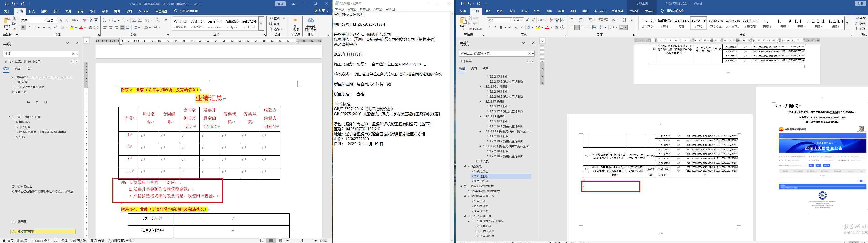
Task: Switch to Read Mode in the left Word status bar
Action: coord(261,241)
